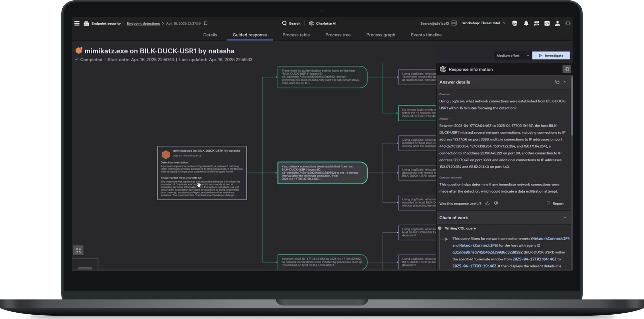Viewport: 644px width, 319px height.
Task: Select the Guided response tab
Action: click(x=250, y=35)
